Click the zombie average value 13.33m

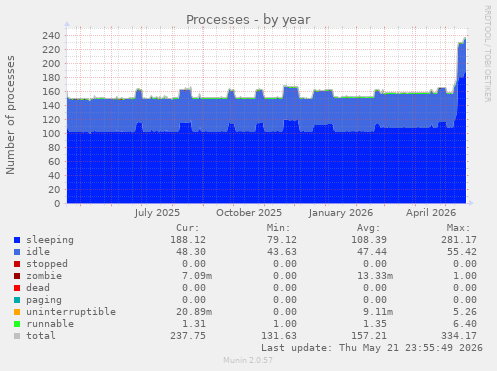[375, 276]
